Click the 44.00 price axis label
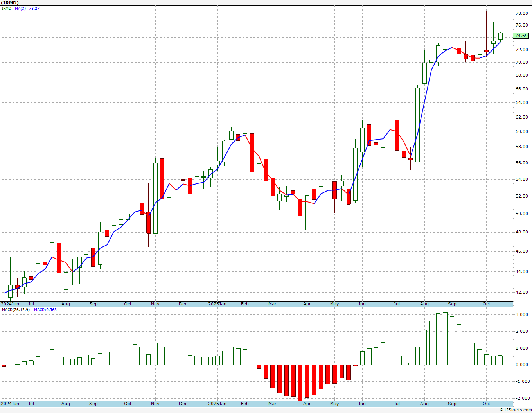 pos(521,271)
